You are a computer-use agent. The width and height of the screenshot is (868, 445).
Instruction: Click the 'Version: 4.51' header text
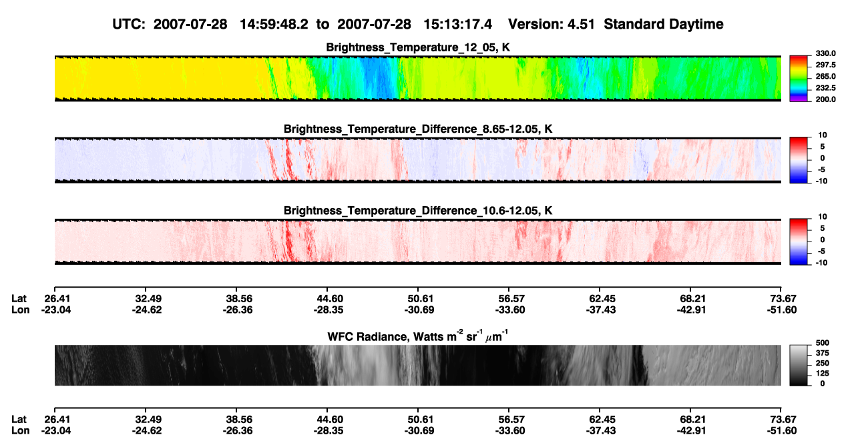(x=551, y=25)
